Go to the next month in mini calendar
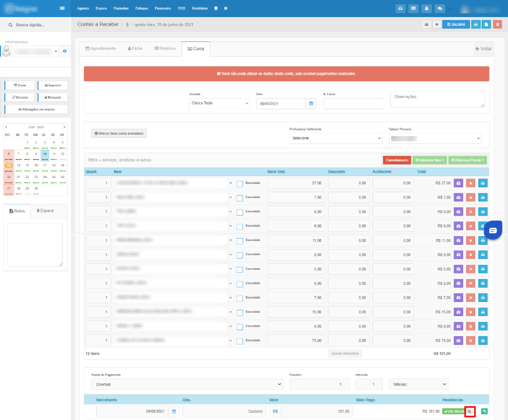 coord(64,127)
